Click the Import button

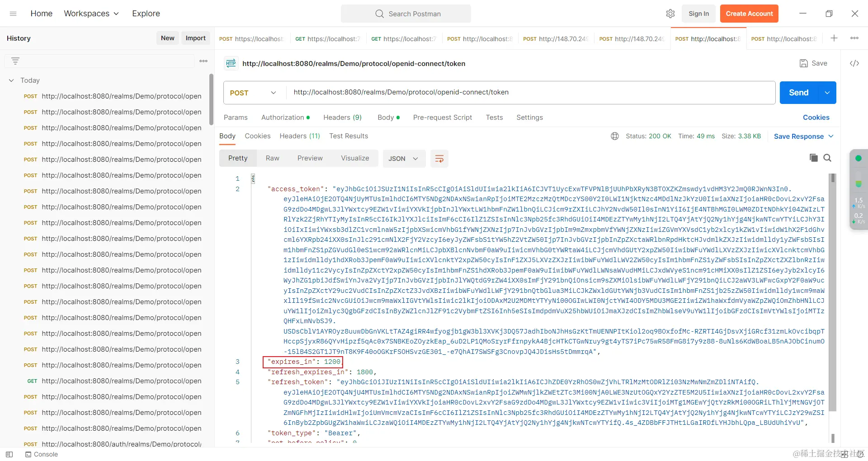point(195,38)
